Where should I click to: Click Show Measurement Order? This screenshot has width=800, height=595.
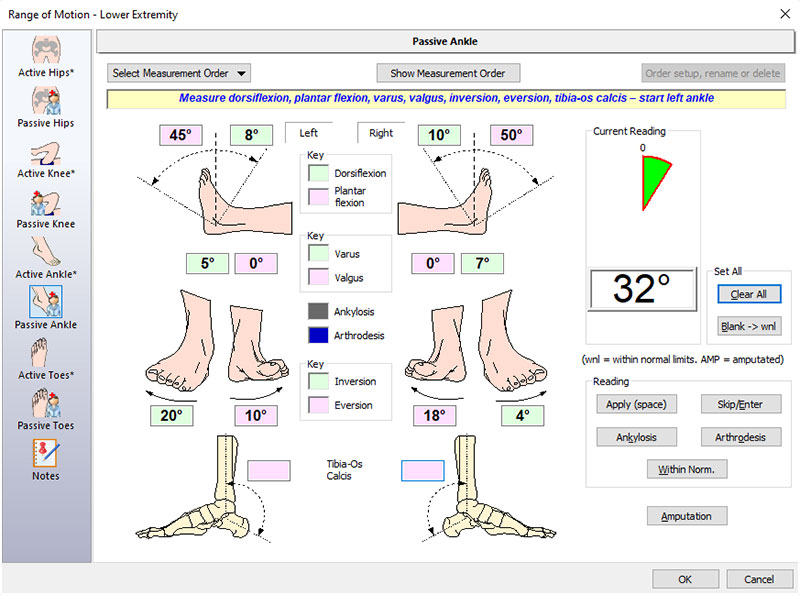447,73
